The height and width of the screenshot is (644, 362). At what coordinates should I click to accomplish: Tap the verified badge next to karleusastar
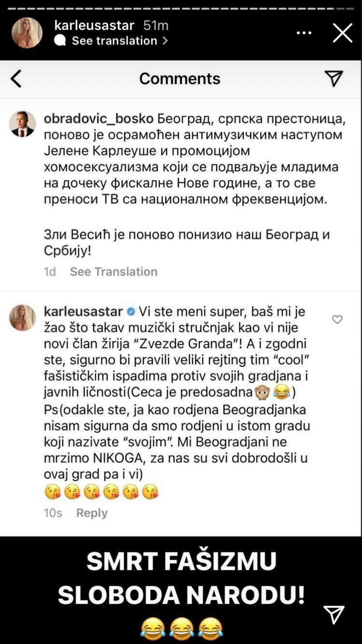[131, 312]
